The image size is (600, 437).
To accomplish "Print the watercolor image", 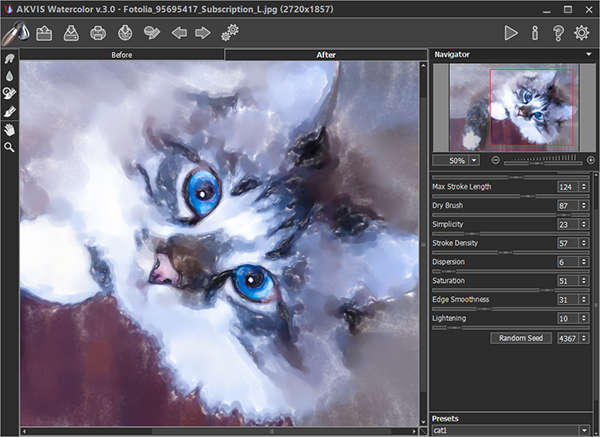I will coord(99,33).
